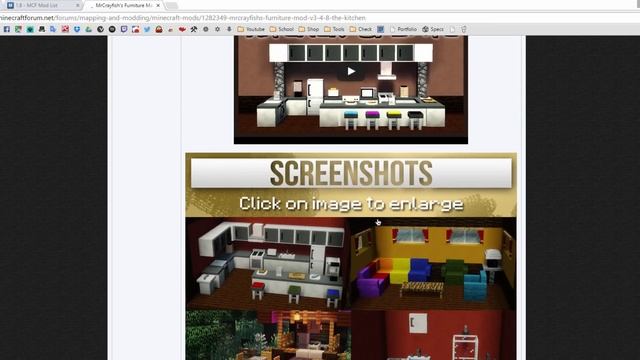The height and width of the screenshot is (360, 640).
Task: Open the red heart-shaped bookmark
Action: [182, 29]
